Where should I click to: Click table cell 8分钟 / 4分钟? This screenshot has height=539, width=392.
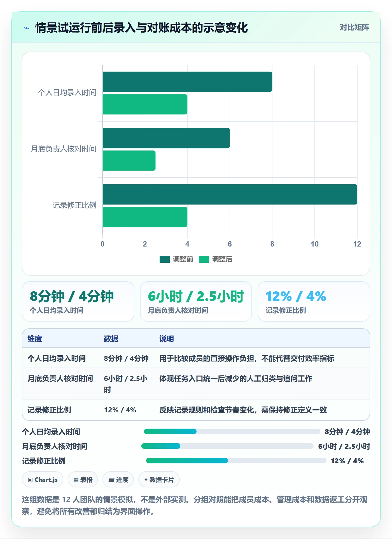[126, 358]
